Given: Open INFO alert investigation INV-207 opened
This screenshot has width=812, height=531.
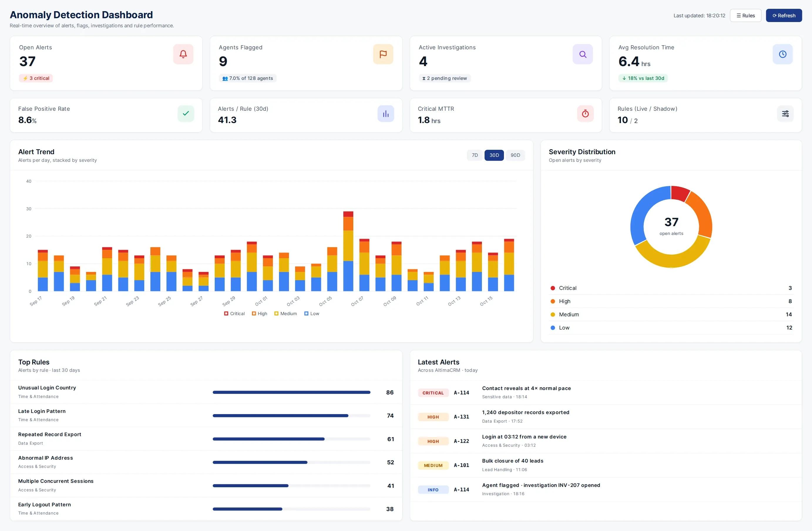Looking at the screenshot, I should [x=606, y=489].
